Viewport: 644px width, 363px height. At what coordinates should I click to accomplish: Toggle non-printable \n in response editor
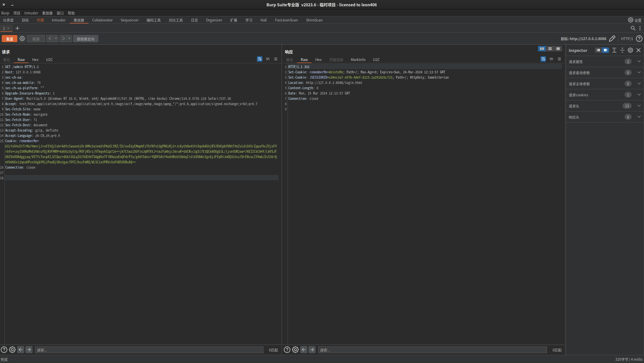click(551, 59)
